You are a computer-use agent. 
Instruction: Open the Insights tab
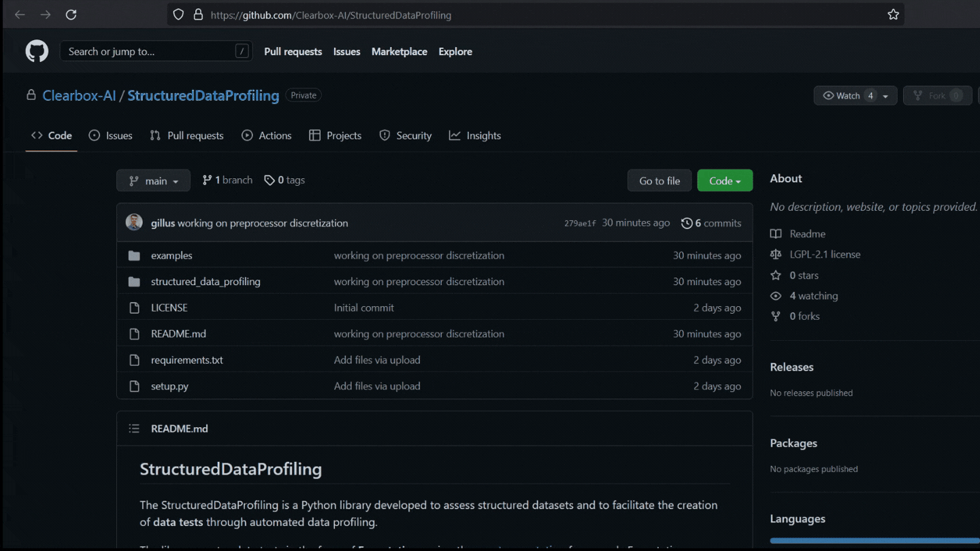click(475, 135)
